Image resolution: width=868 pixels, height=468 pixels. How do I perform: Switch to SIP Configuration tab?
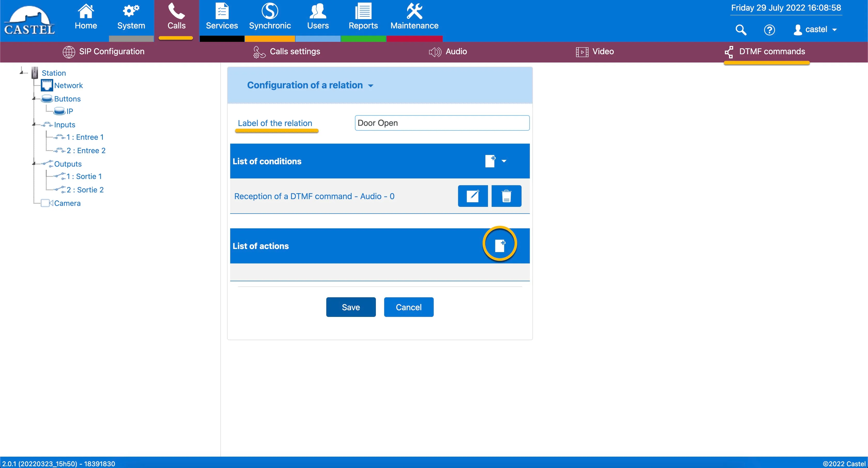pos(103,52)
